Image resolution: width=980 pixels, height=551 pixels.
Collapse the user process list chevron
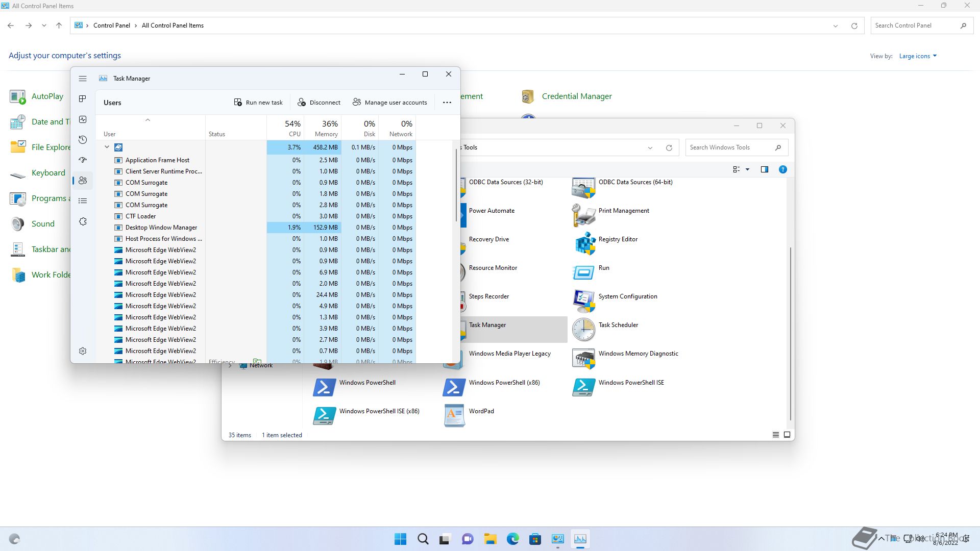[107, 147]
